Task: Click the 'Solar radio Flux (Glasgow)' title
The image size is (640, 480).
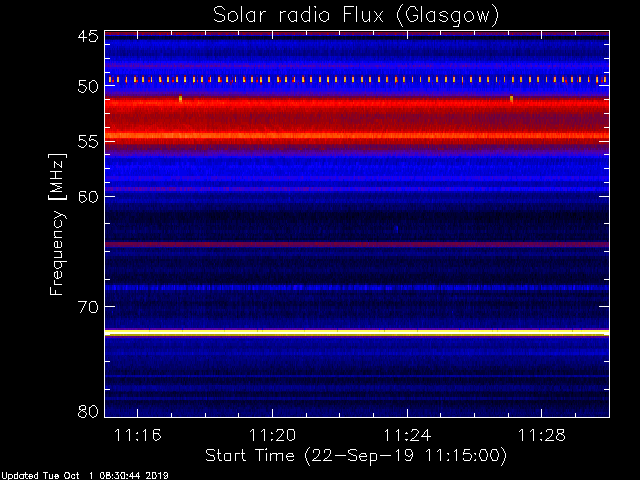Action: point(356,15)
